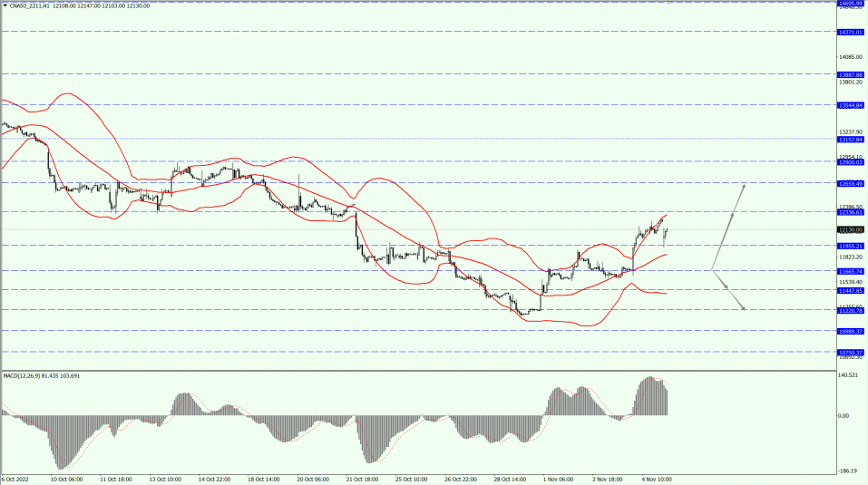Click the 13887.88 price level label
Image resolution: width=868 pixels, height=485 pixels.
[x=850, y=74]
